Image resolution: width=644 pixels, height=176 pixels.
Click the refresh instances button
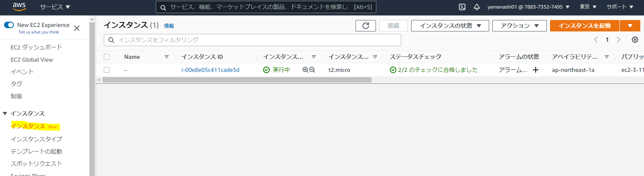366,26
